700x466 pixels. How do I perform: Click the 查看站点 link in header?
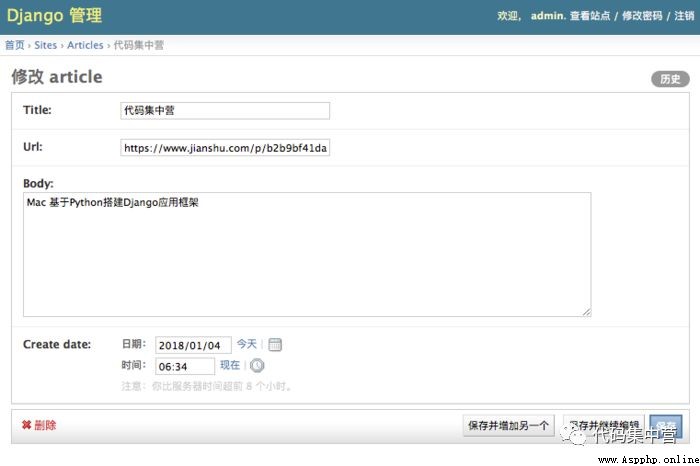(590, 16)
